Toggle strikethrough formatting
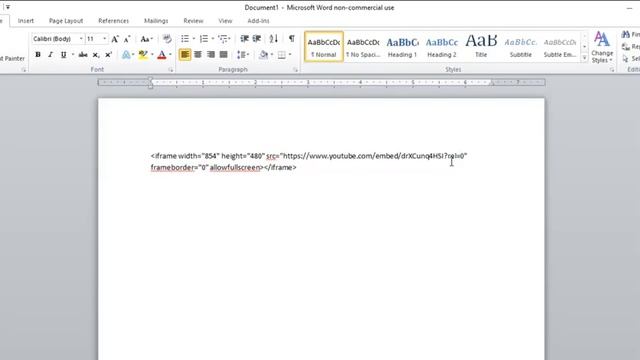Image resolution: width=640 pixels, height=360 pixels. [x=83, y=55]
